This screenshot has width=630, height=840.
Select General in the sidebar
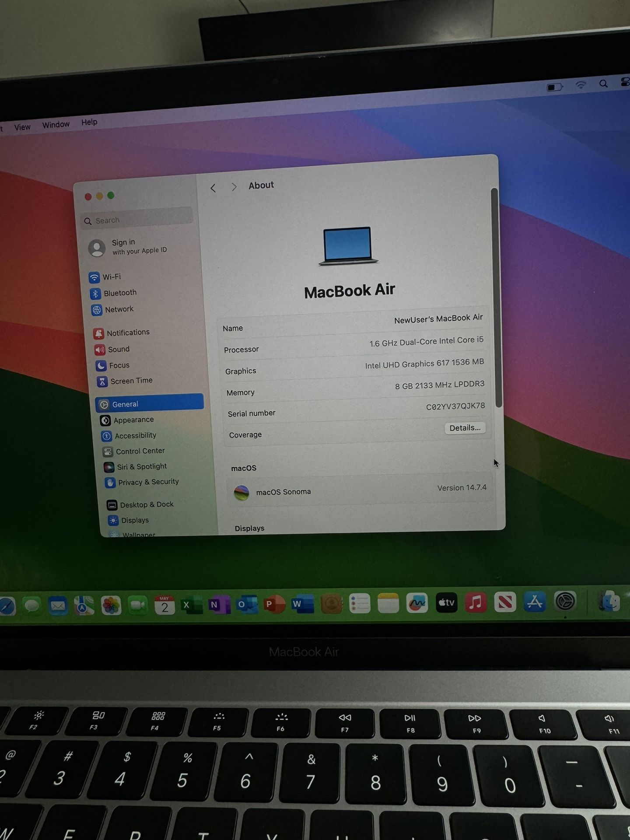point(150,403)
